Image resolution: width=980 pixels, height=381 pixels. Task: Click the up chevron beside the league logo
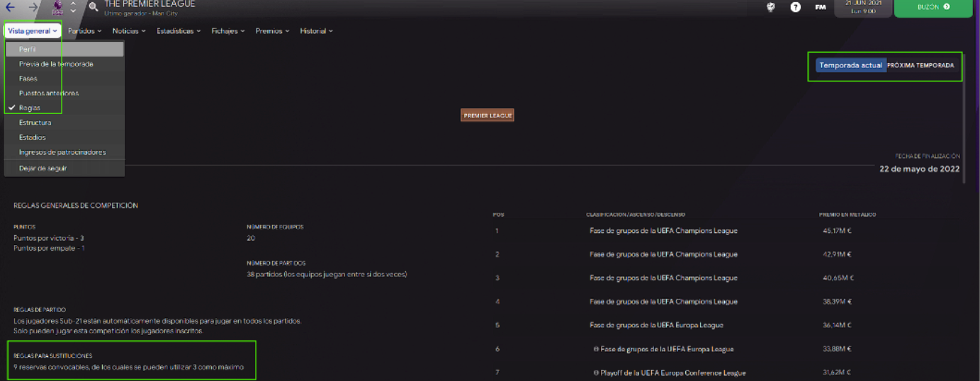73,4
